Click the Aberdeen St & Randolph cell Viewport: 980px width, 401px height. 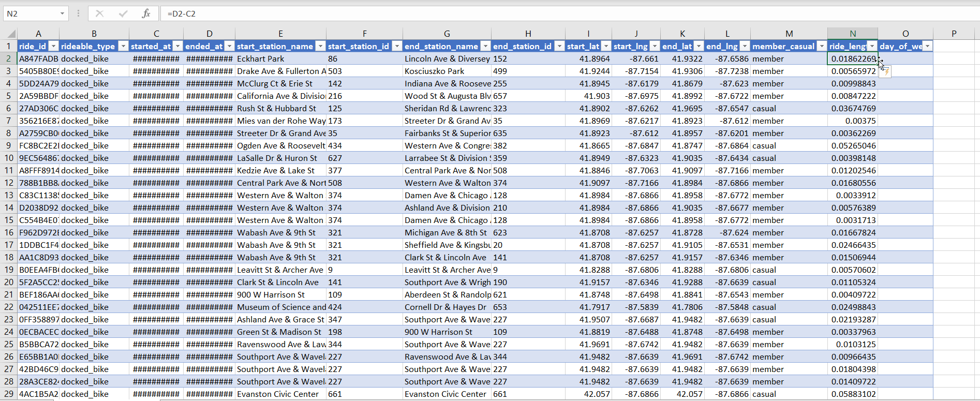[x=447, y=294]
